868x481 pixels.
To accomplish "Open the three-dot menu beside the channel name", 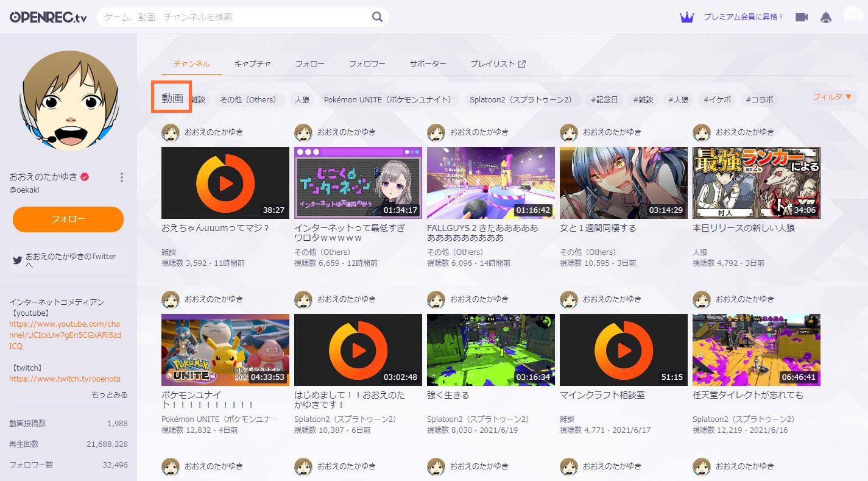I will point(122,177).
